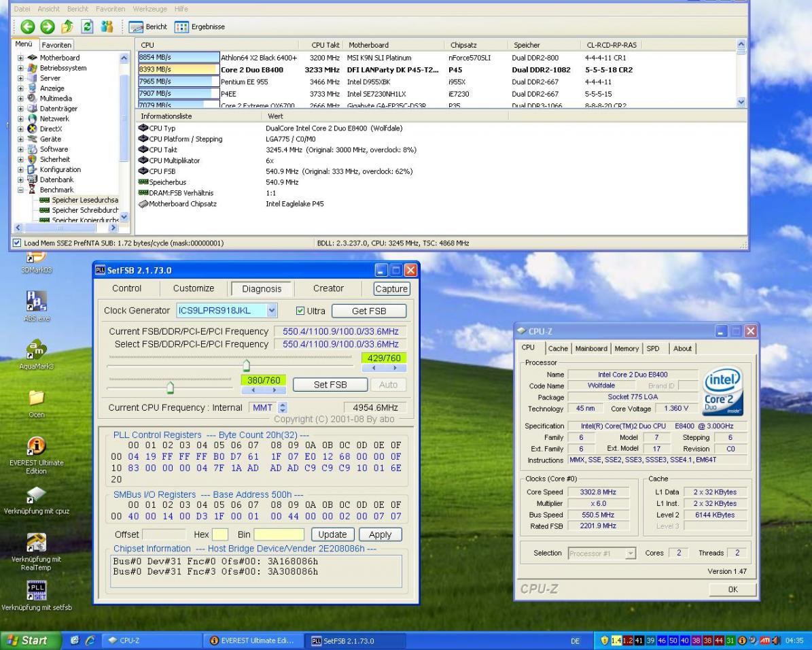Switch to the Customize tab in SetFSB

tap(193, 288)
